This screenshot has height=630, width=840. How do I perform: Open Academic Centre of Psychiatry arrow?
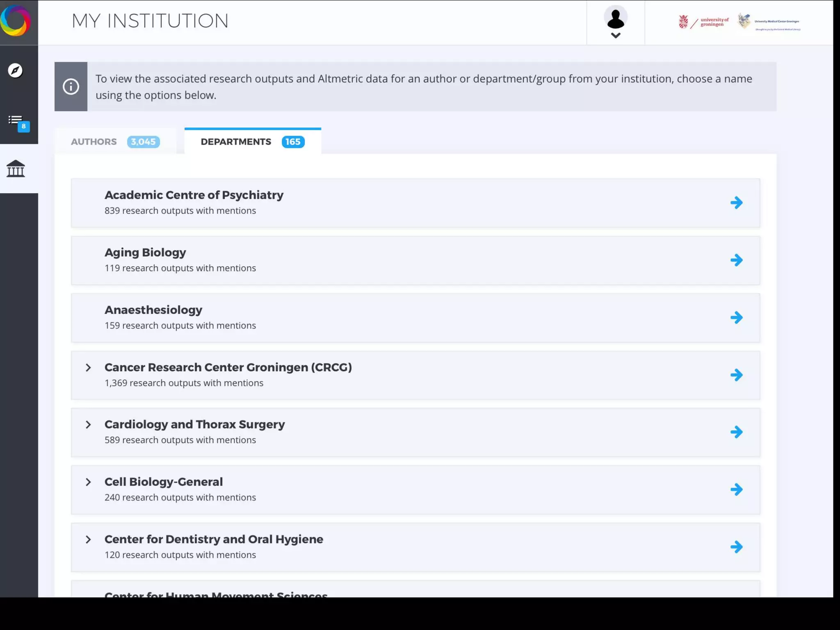736,203
